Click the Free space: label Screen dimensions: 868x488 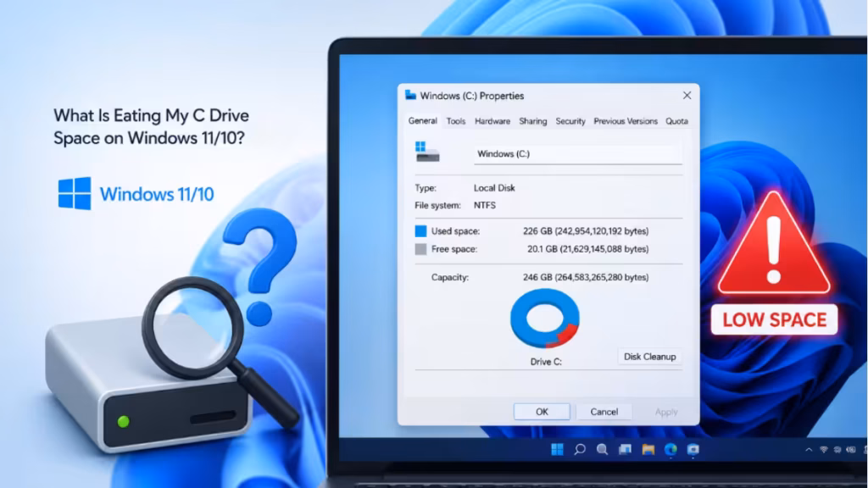click(454, 249)
